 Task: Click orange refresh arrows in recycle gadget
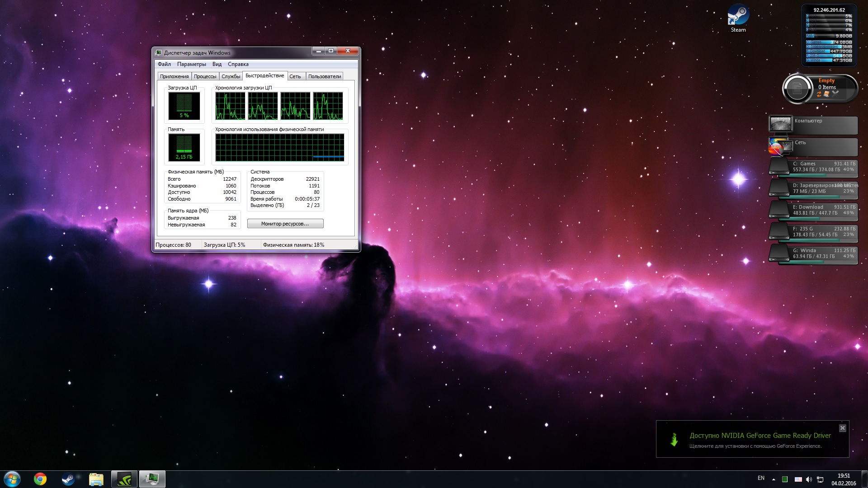click(x=819, y=94)
